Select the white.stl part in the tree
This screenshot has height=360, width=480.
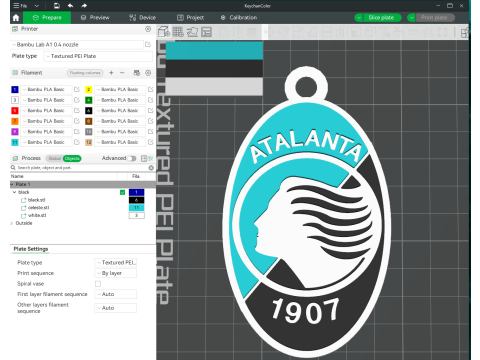(x=37, y=215)
